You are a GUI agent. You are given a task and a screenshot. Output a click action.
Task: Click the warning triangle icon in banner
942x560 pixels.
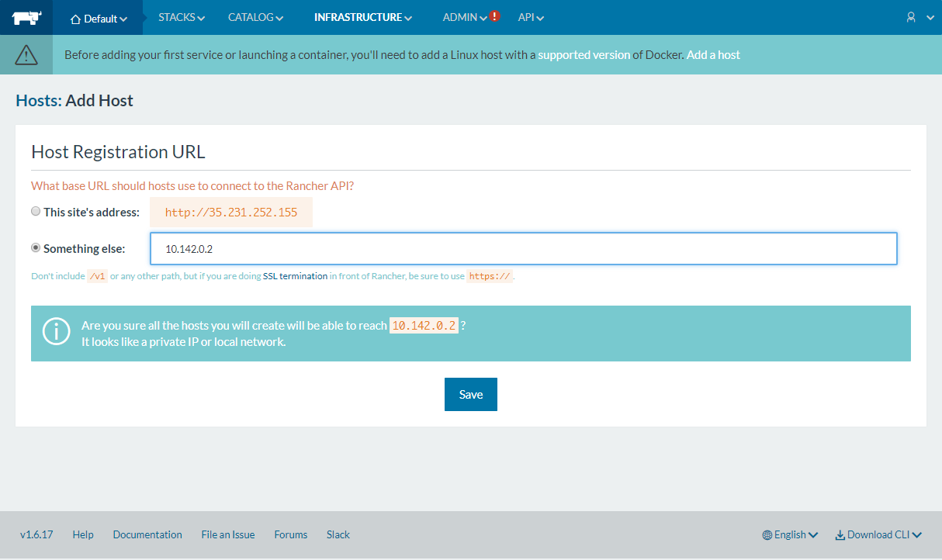(x=26, y=54)
